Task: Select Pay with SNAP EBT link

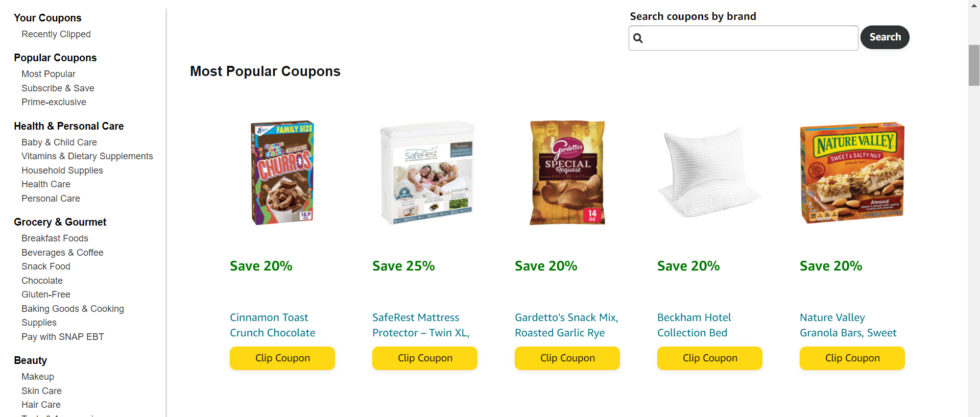Action: pyautogui.click(x=63, y=337)
